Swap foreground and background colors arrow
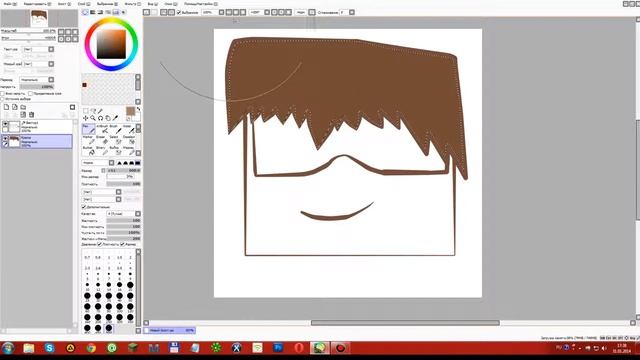 pos(138,109)
